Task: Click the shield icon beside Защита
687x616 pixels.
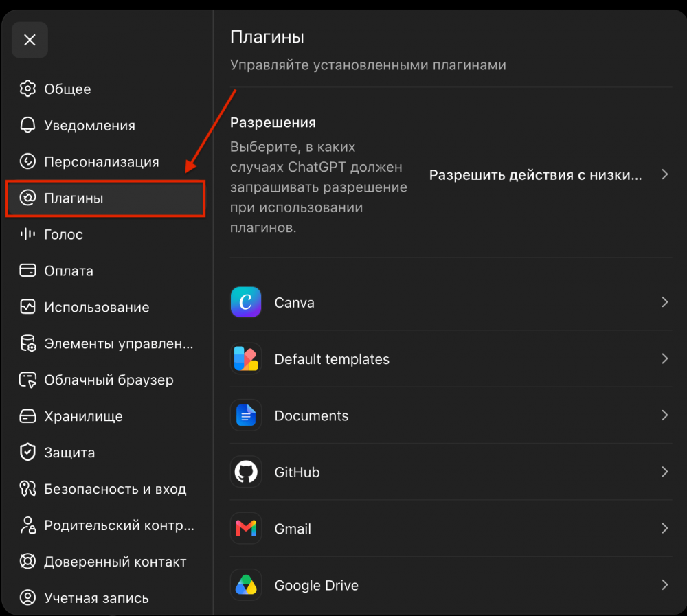Action: [x=27, y=452]
